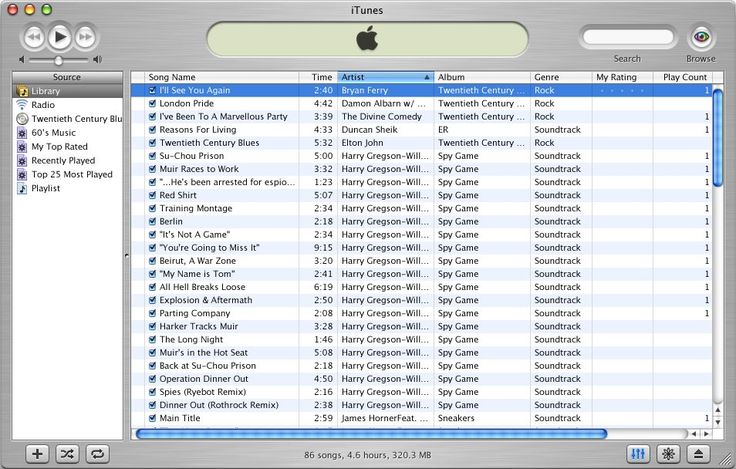Open the Browse eye icon
Viewport: 736px width, 469px height.
[x=701, y=37]
